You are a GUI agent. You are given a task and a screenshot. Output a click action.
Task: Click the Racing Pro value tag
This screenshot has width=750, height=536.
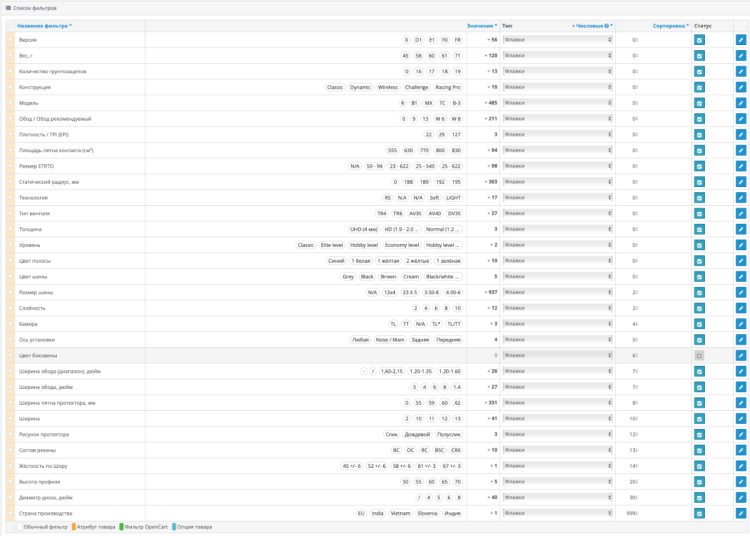click(448, 87)
